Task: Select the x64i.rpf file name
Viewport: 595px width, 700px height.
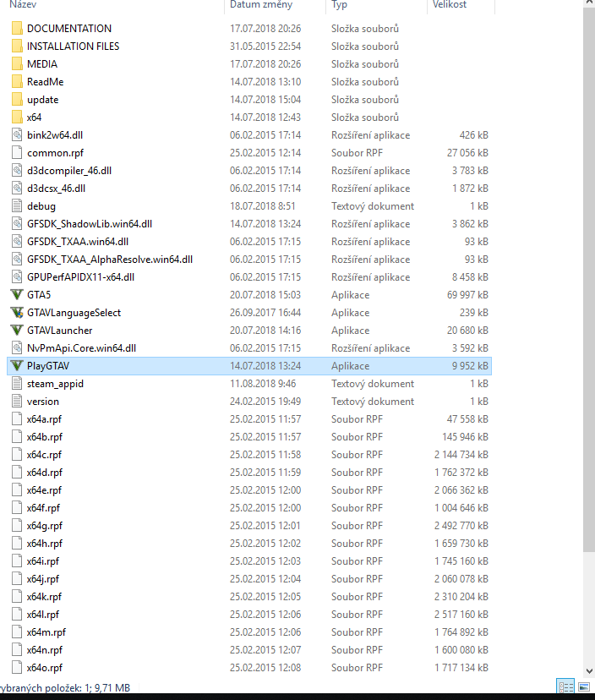Action: (x=43, y=561)
